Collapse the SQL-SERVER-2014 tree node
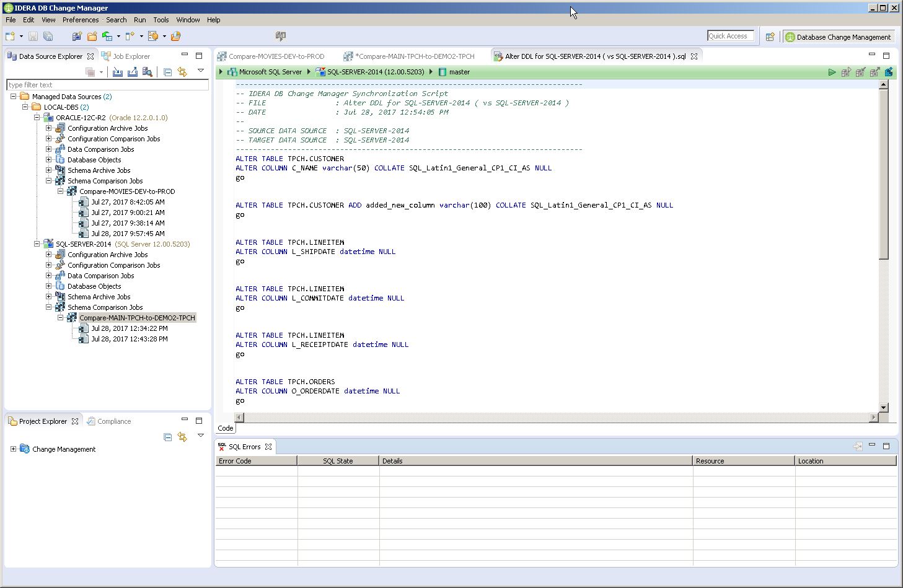903x588 pixels. point(37,244)
